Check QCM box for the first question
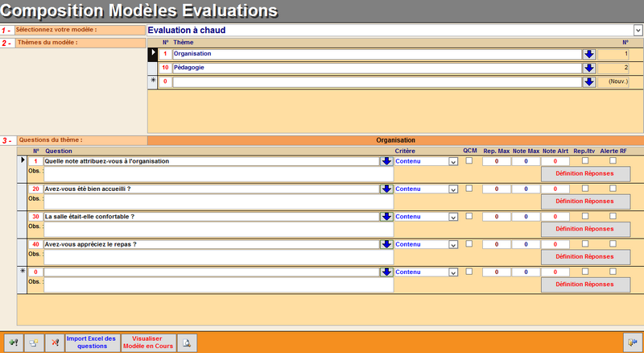The image size is (644, 353). (x=469, y=161)
